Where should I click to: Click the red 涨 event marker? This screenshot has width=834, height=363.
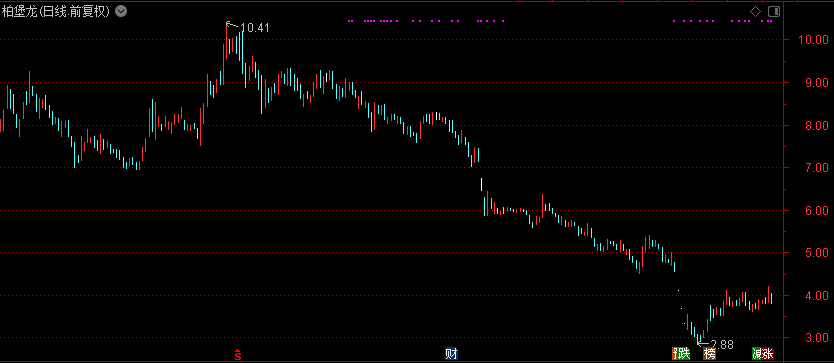768,353
